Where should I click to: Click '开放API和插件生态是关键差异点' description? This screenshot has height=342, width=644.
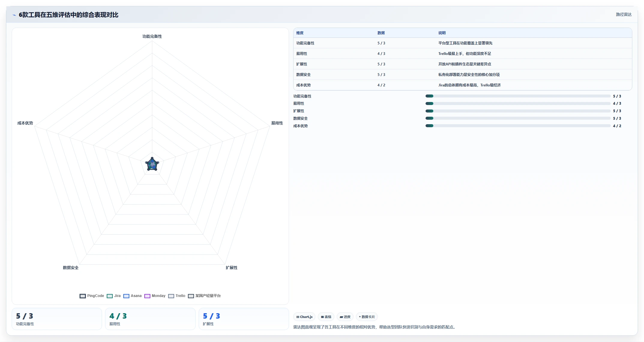coord(465,64)
